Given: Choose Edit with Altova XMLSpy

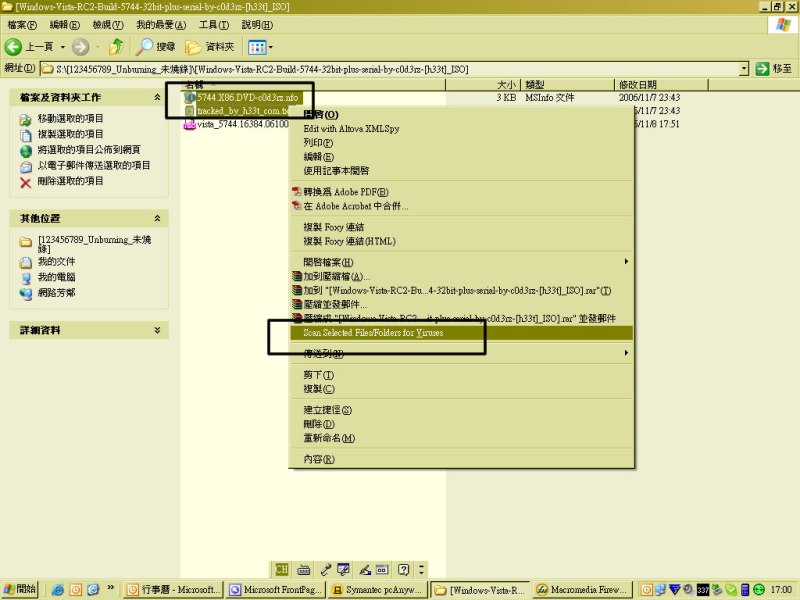Looking at the screenshot, I should coord(461,129).
